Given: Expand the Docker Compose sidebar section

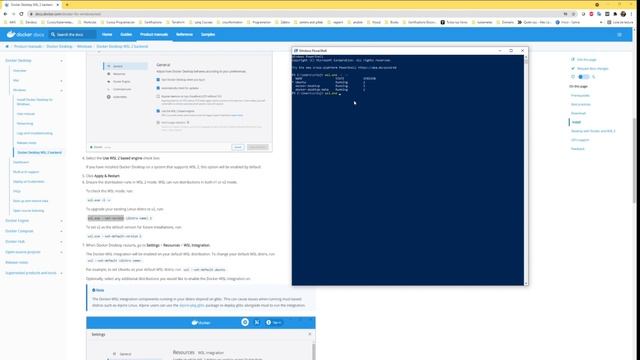Looking at the screenshot, I should [x=62, y=231].
